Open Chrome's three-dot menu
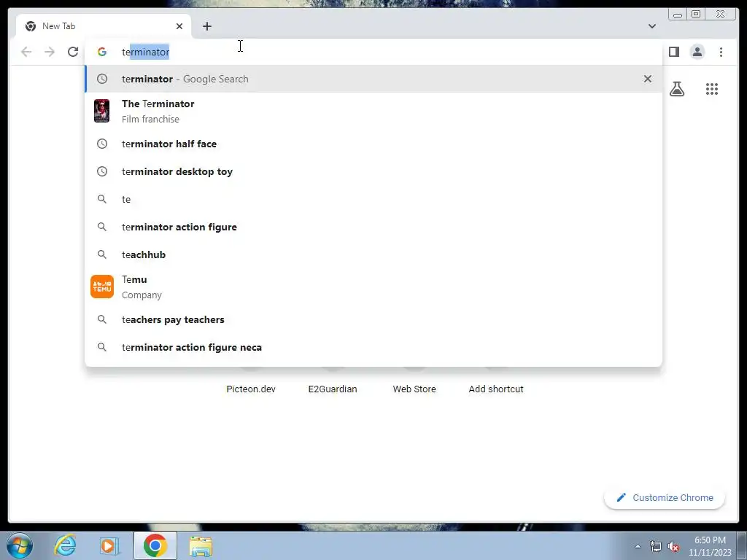747x560 pixels. (x=721, y=52)
